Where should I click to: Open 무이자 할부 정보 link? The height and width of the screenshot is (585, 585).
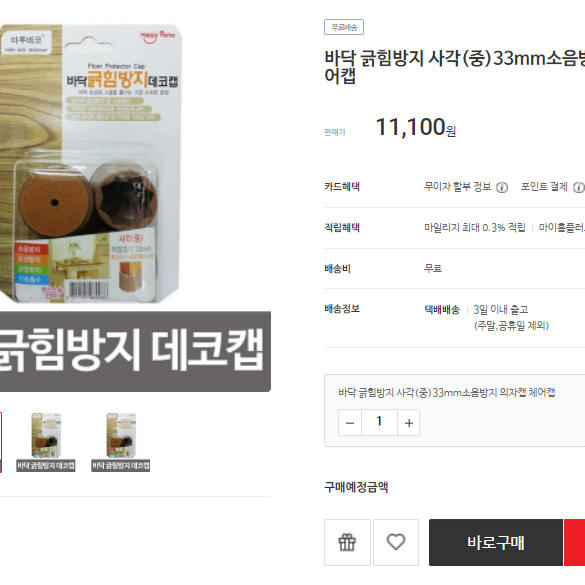[x=457, y=187]
